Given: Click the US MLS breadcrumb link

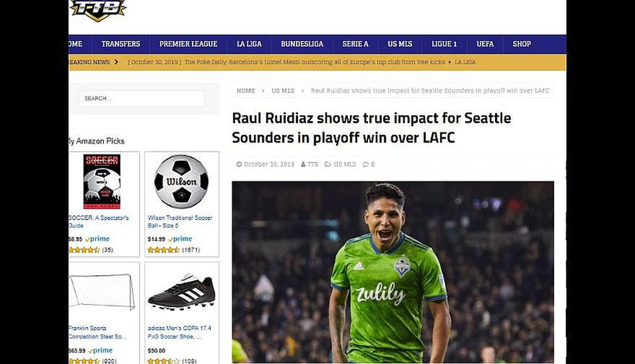Looking at the screenshot, I should pos(283,91).
